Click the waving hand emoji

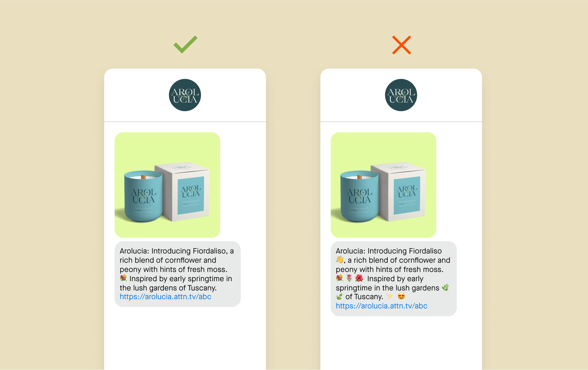(340, 260)
